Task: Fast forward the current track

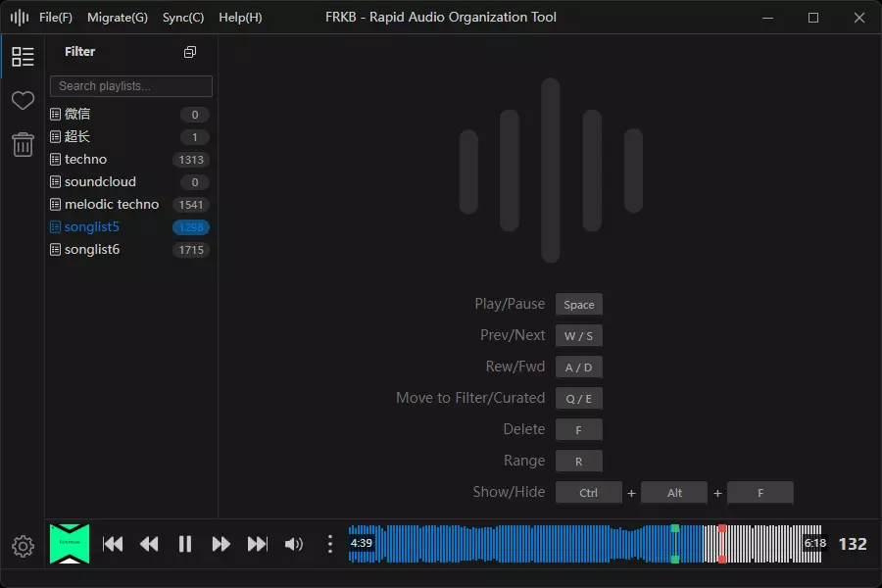Action: pos(221,544)
